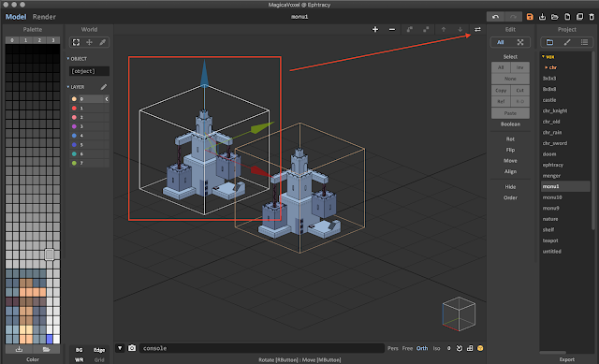Click the redo arrow icon
Viewport: 599px width, 364px height.
click(x=513, y=17)
